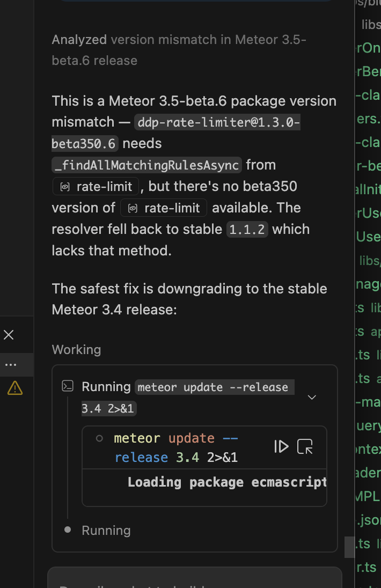Select the .json file in the file list
Image resolution: width=381 pixels, height=588 pixels.
tap(368, 519)
